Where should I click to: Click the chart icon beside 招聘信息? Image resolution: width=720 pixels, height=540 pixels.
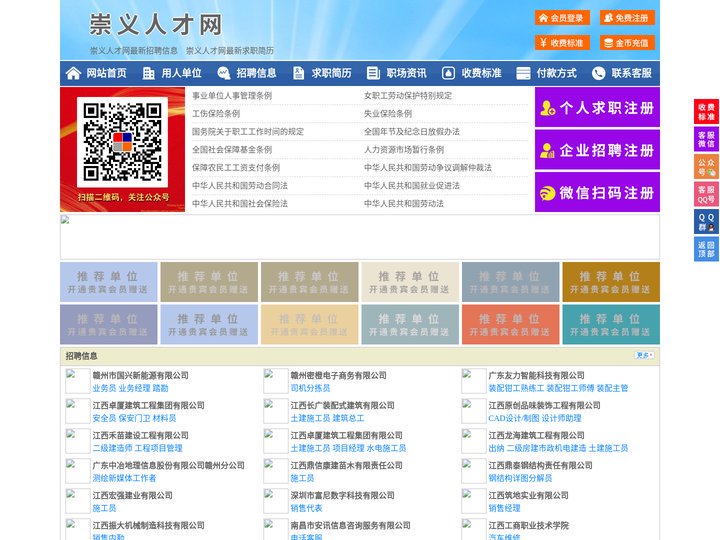(224, 73)
